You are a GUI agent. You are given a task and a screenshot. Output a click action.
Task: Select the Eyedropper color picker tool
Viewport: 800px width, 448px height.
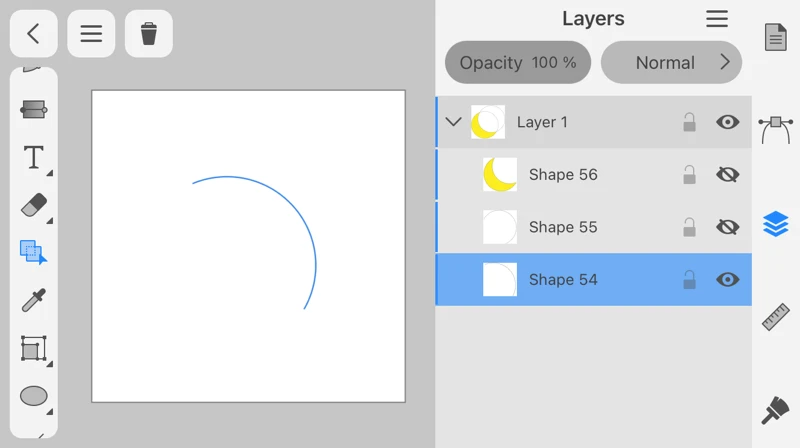coord(33,300)
